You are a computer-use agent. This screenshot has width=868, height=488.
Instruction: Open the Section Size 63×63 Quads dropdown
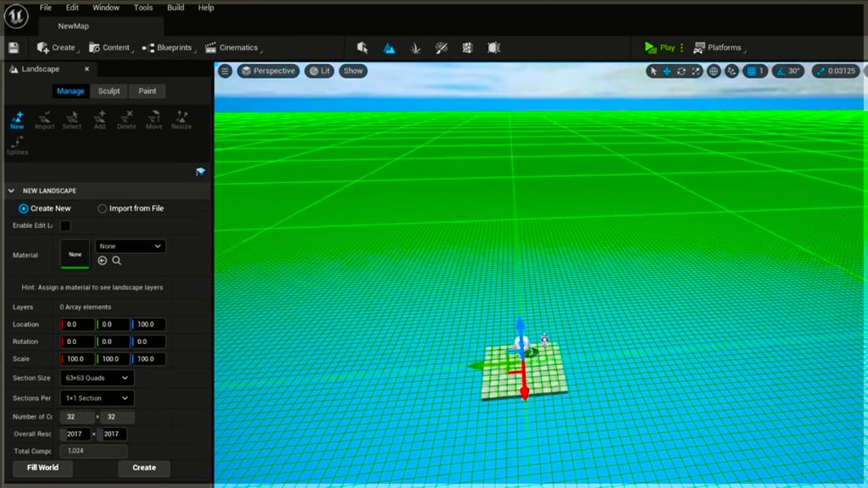click(97, 378)
